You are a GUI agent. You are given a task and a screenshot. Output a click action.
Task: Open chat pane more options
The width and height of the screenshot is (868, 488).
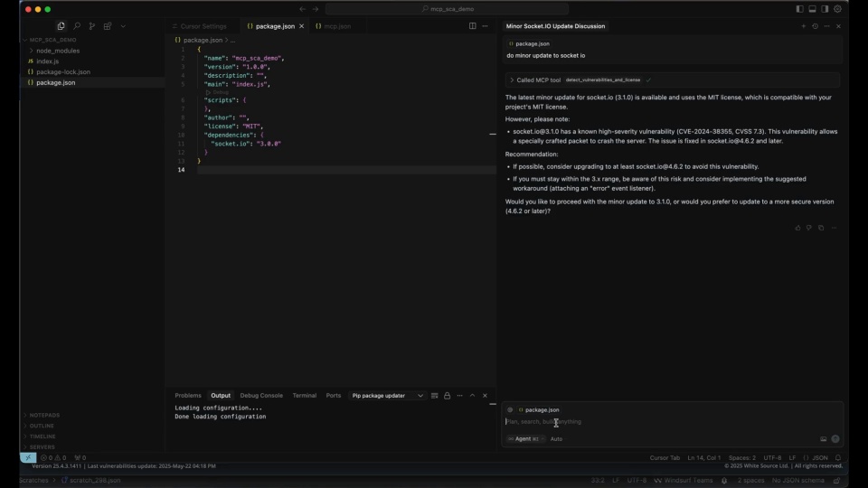(x=826, y=26)
